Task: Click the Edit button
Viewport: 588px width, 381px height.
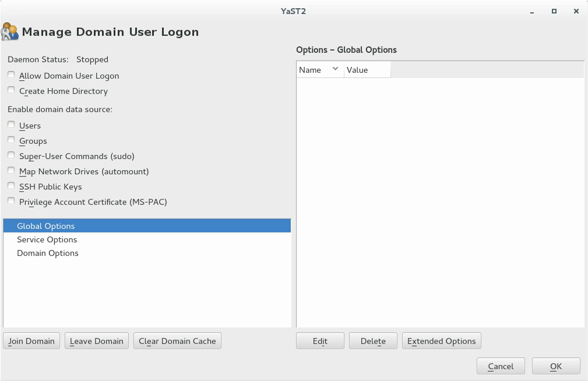Action: pyautogui.click(x=319, y=340)
